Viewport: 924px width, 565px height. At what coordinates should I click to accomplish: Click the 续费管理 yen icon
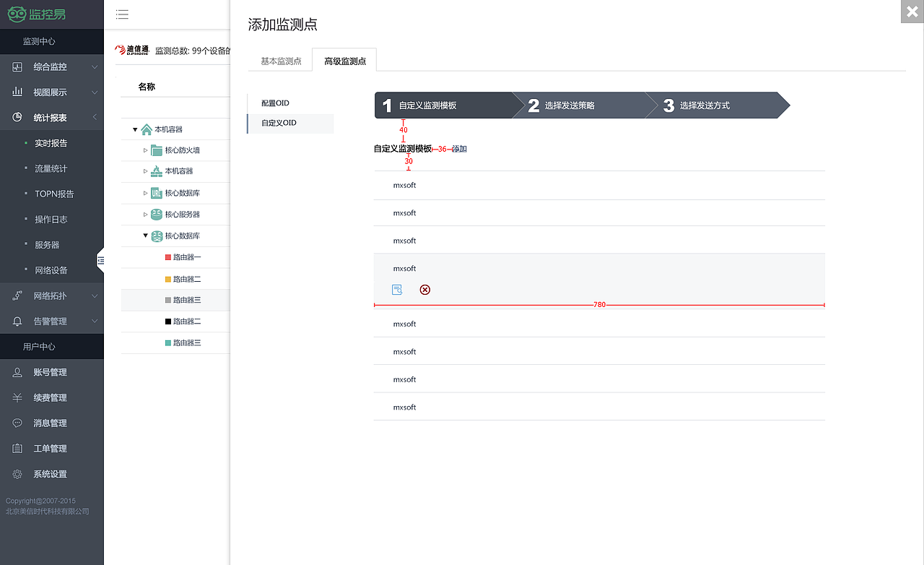click(17, 397)
